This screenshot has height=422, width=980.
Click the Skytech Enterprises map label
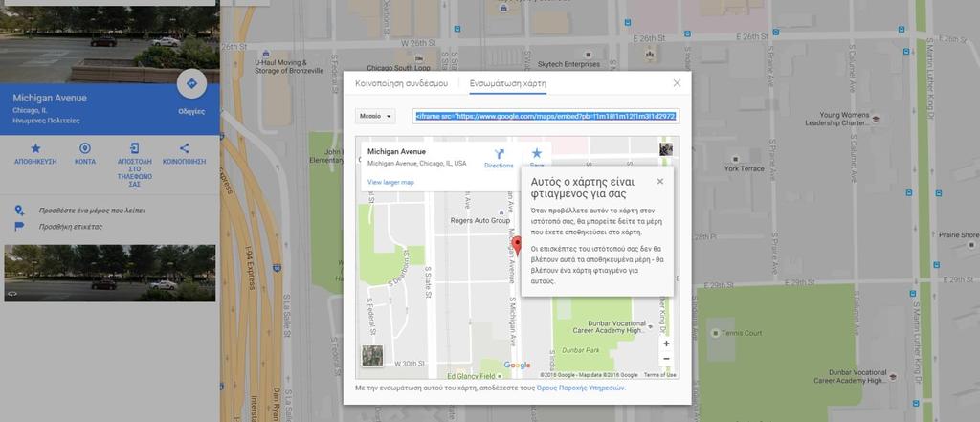tap(568, 64)
